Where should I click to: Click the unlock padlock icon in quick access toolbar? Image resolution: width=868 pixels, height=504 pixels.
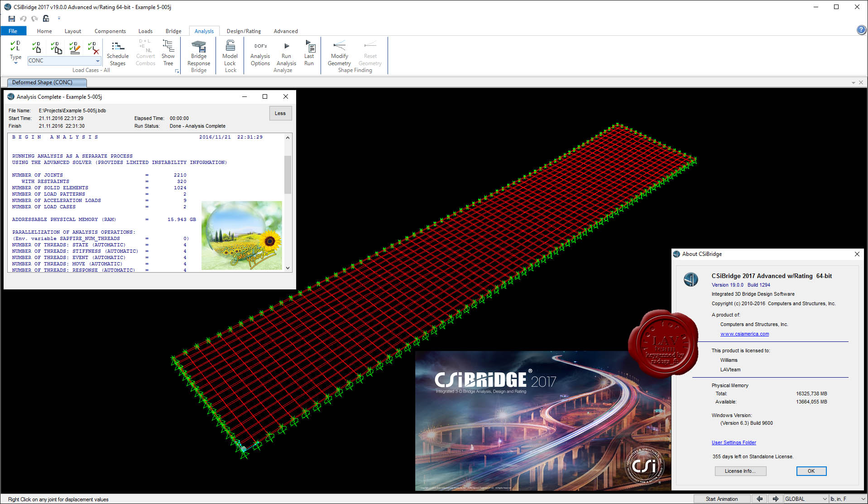point(46,19)
